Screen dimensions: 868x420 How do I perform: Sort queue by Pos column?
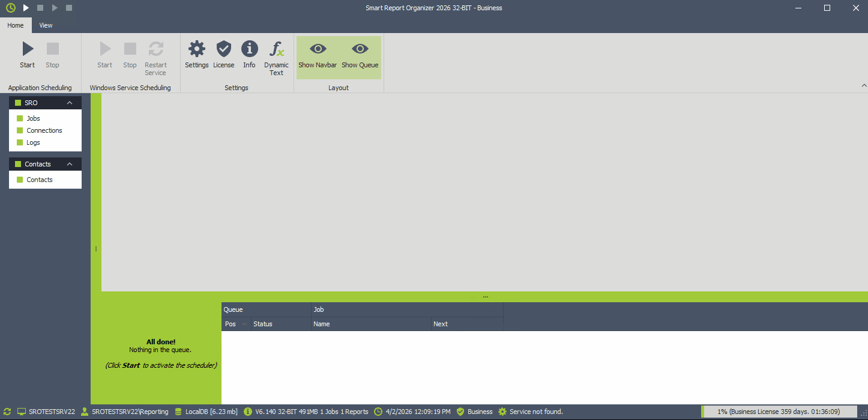(x=236, y=324)
